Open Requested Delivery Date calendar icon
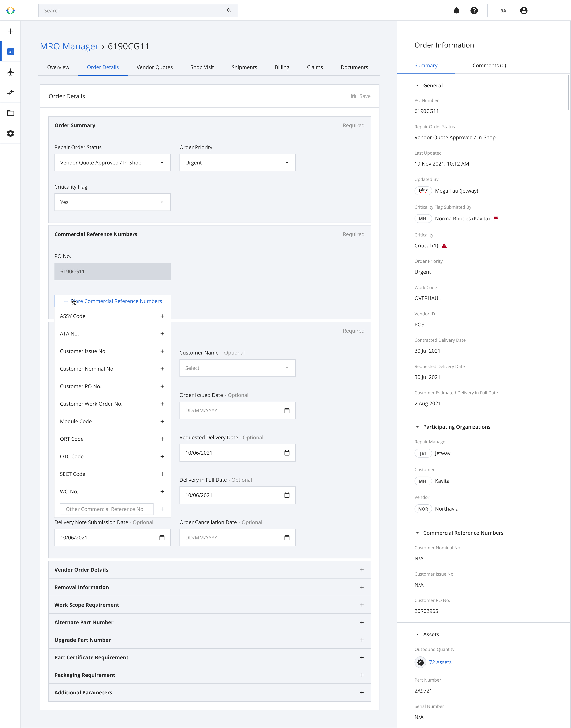 287,453
